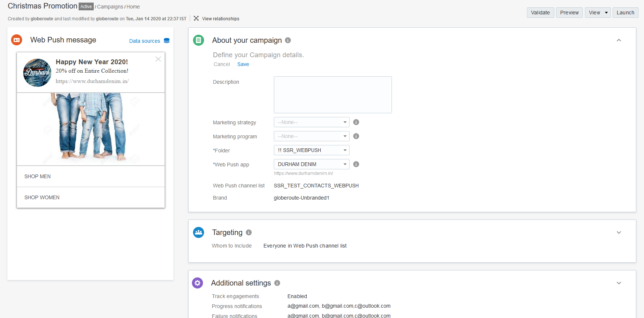Open the Marketing program dropdown
The width and height of the screenshot is (644, 318).
[311, 136]
